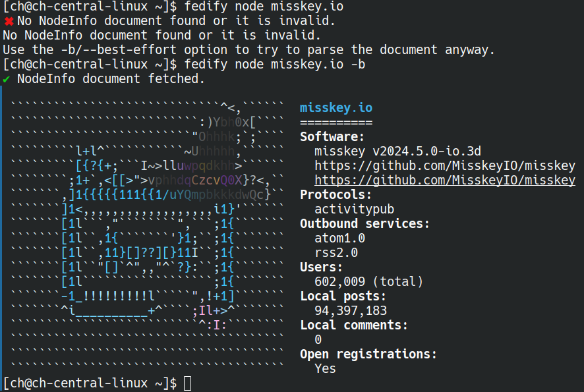Click the terminal cursor at bottom prompt

[188, 383]
